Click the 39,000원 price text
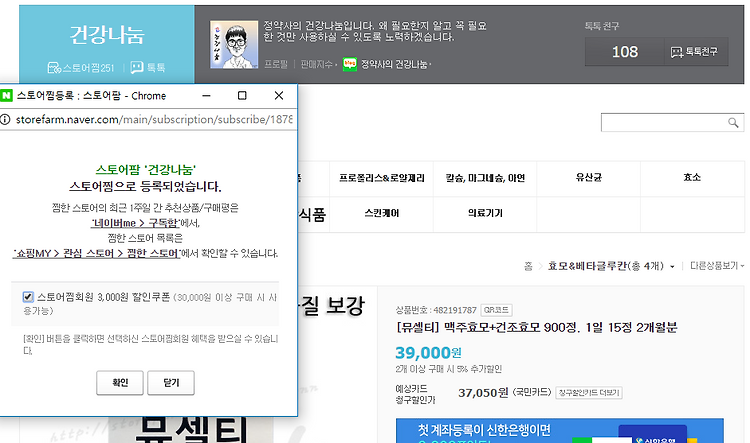The image size is (750, 443). [x=428, y=353]
